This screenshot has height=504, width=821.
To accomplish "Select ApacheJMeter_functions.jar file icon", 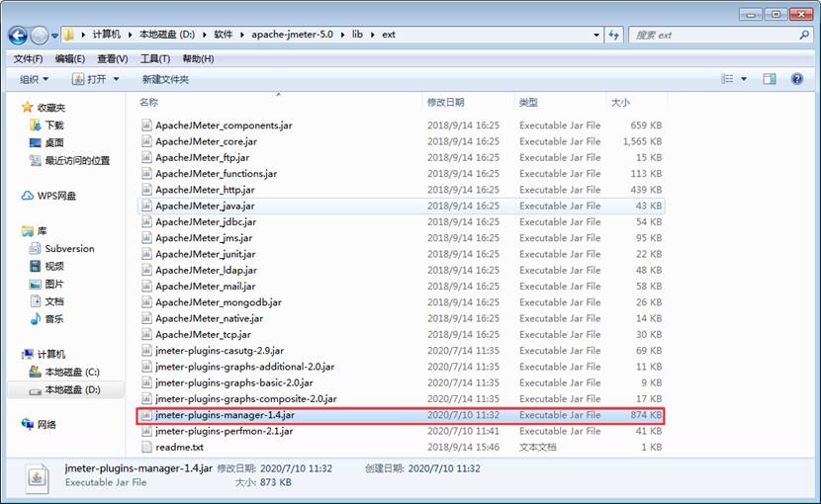I will coord(146,173).
